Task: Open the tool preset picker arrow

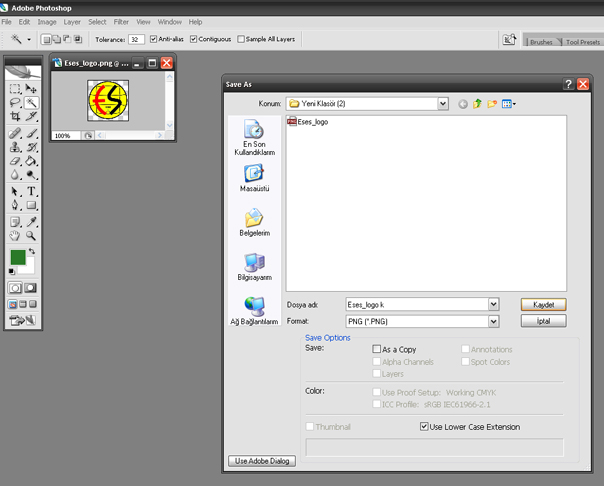Action: pos(29,39)
